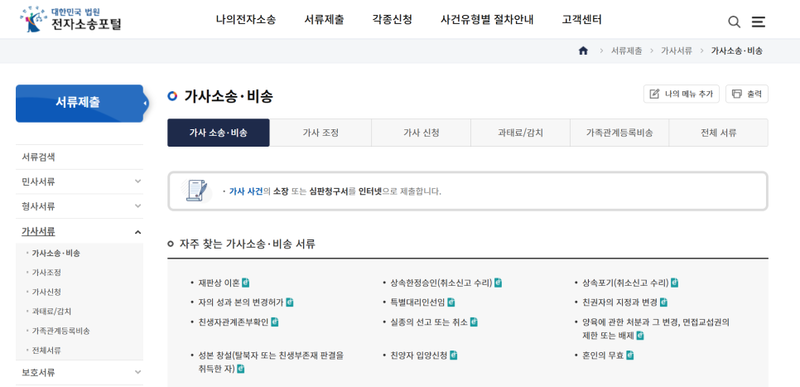The image size is (800, 387).
Task: Click document icon next to 친양자 입양신청
Action: pos(453,355)
